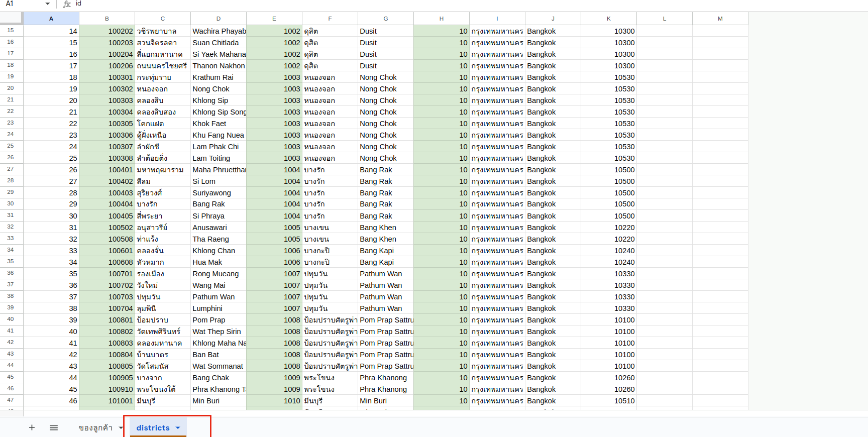The image size is (868, 437).
Task: Select row 15 header
Action: (x=11, y=31)
